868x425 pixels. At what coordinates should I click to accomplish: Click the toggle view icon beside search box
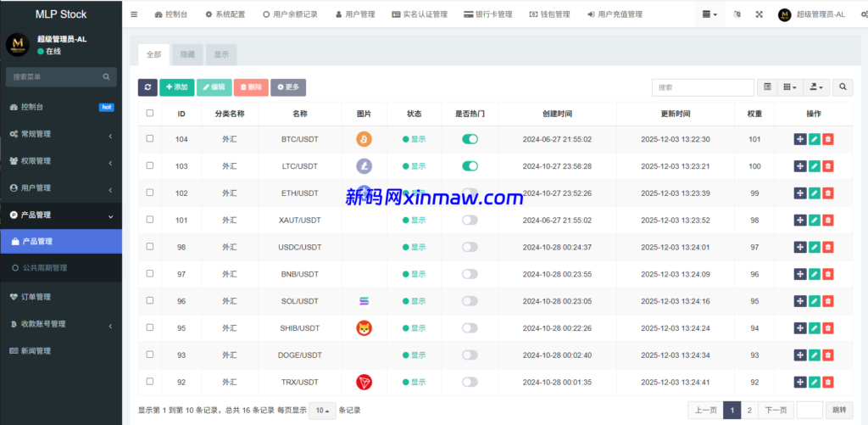pyautogui.click(x=767, y=87)
